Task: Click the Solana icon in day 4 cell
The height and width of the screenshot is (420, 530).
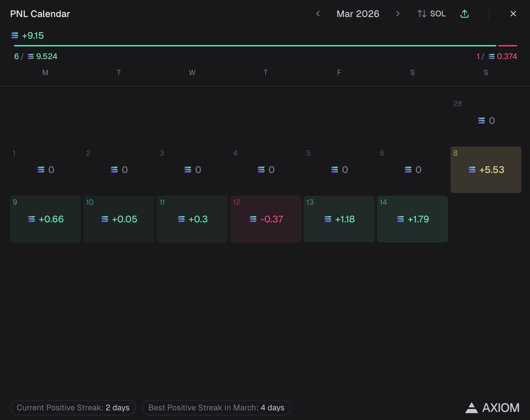Action: (261, 170)
